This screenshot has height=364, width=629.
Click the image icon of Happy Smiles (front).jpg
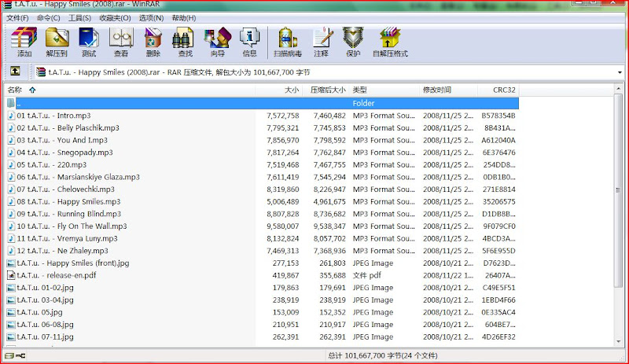11,263
